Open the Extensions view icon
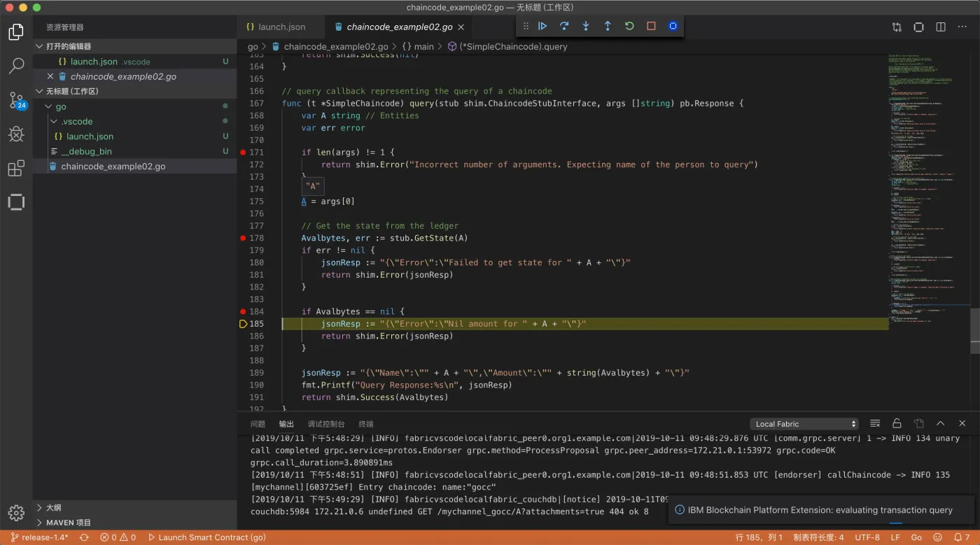The width and height of the screenshot is (980, 545). [16, 169]
